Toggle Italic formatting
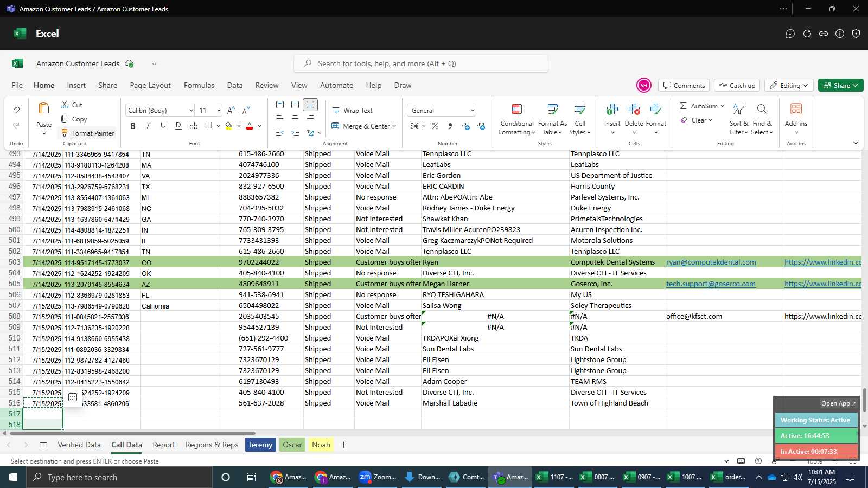 coord(148,126)
